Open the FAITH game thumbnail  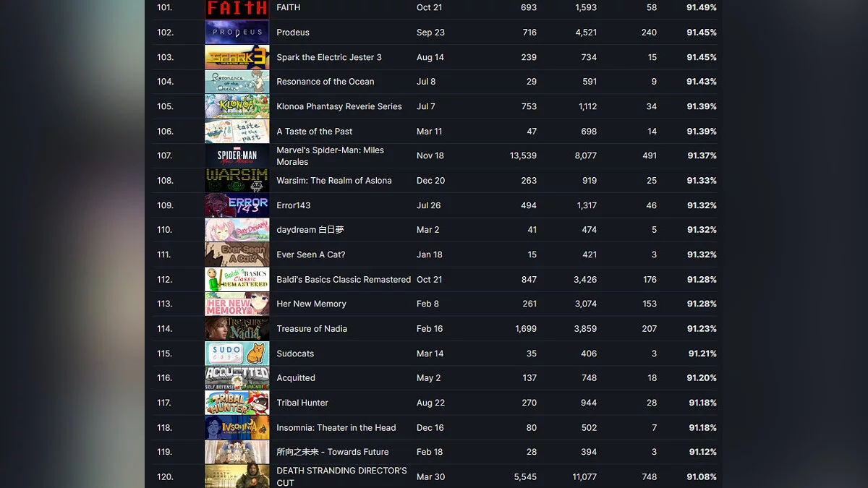pyautogui.click(x=237, y=8)
